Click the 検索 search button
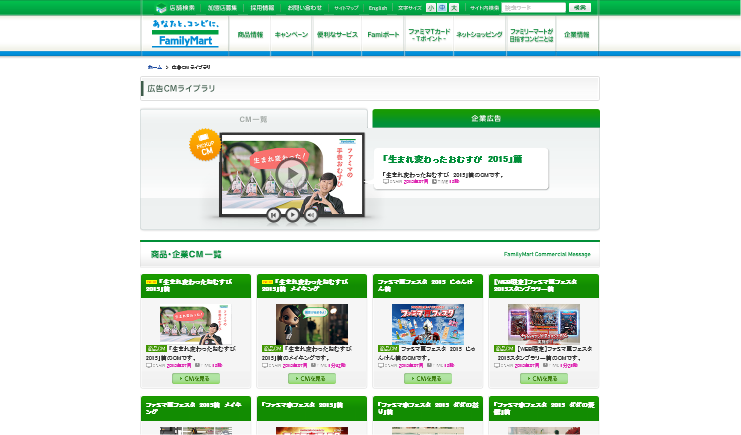 click(579, 8)
